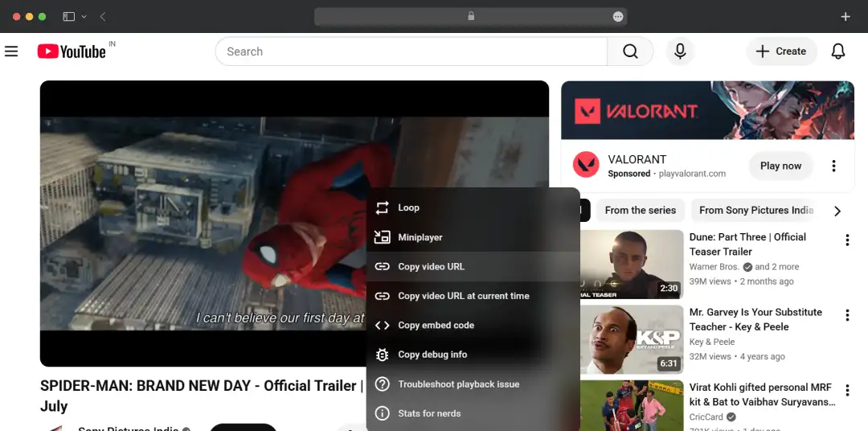Open the Dune: Part Three title link
Image resolution: width=868 pixels, height=431 pixels.
(747, 244)
